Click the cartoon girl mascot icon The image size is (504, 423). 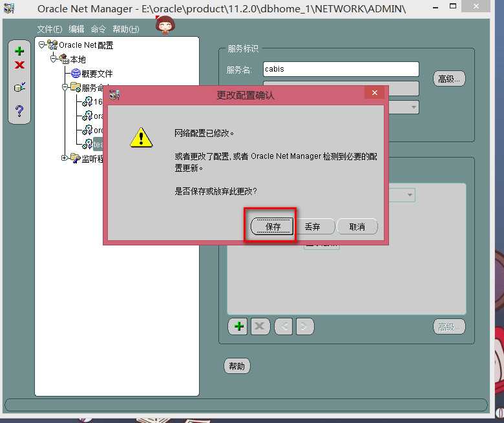coord(165,25)
